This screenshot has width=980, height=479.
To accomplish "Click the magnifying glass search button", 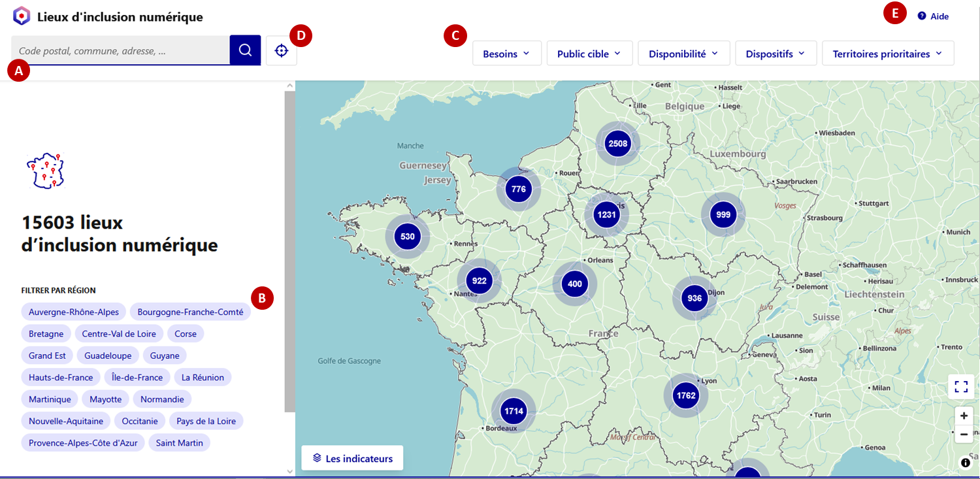I will [245, 50].
